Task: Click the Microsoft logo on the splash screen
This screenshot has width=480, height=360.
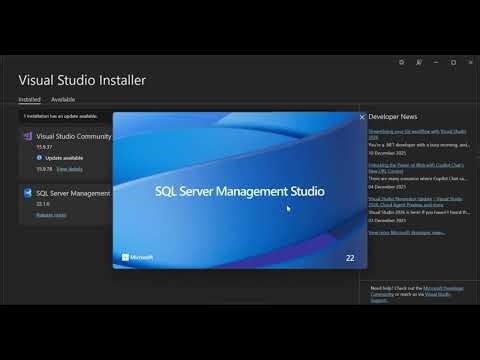Action: pyautogui.click(x=137, y=257)
